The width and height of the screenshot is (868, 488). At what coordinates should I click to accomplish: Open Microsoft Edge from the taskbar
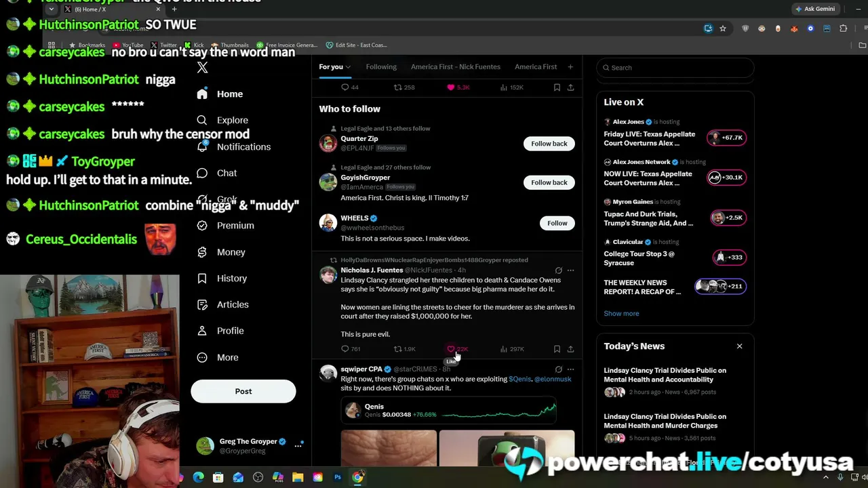point(198,477)
